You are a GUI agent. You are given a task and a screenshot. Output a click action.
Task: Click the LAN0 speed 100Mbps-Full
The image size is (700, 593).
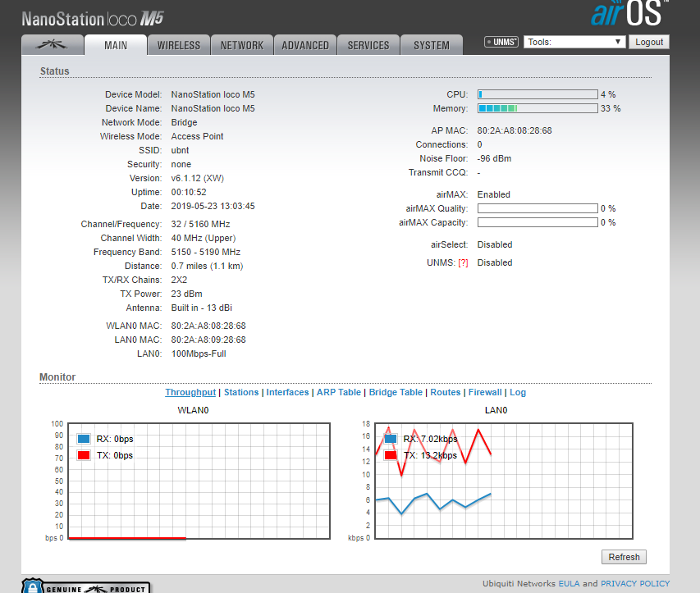coord(199,354)
